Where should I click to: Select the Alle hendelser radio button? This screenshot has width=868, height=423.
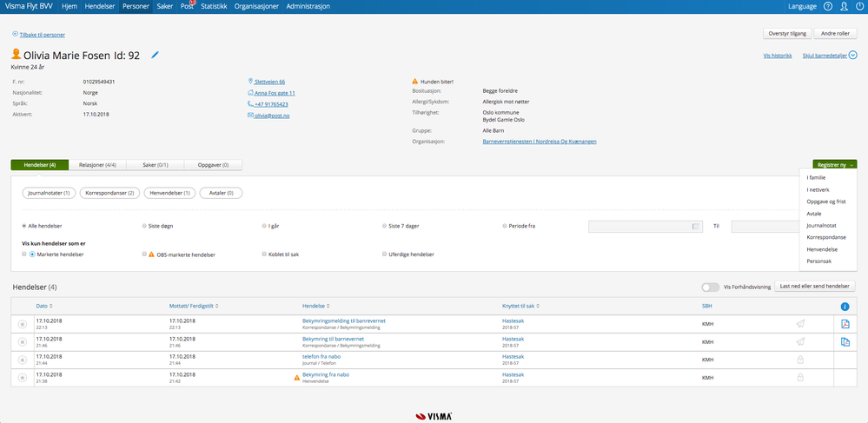23,226
